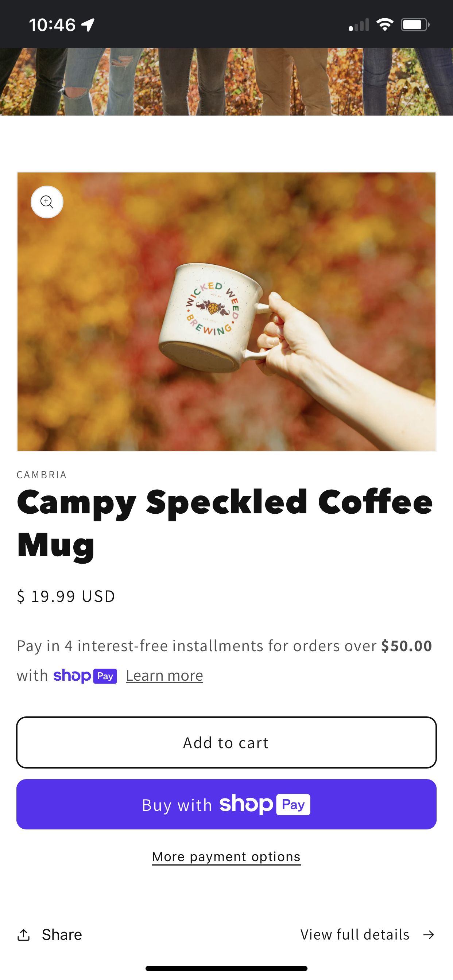Tap the home indicator bar
Screen dimensions: 453x980
click(226, 968)
